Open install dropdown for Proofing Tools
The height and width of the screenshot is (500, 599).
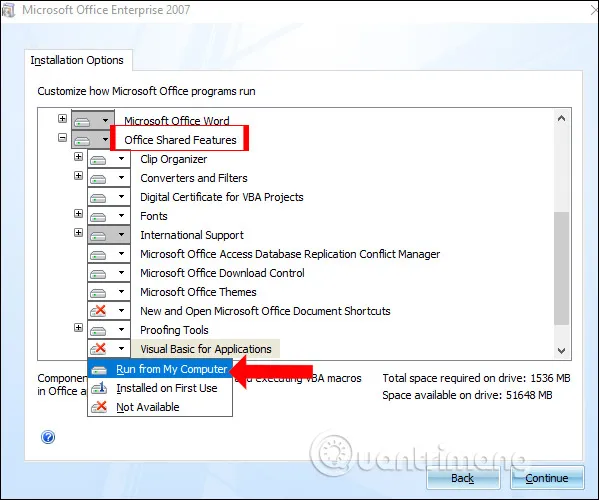pyautogui.click(x=109, y=330)
